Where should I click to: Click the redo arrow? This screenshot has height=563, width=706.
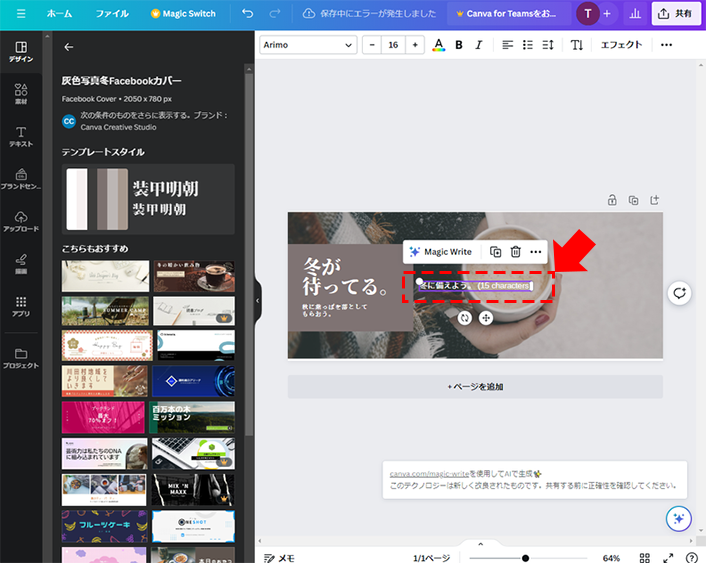pyautogui.click(x=274, y=14)
